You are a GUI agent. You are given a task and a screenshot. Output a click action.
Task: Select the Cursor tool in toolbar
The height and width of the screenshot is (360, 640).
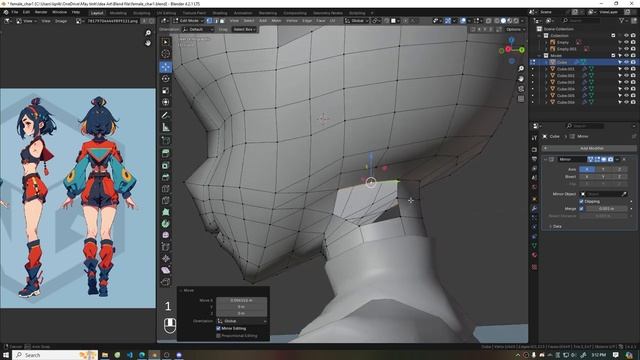click(165, 53)
